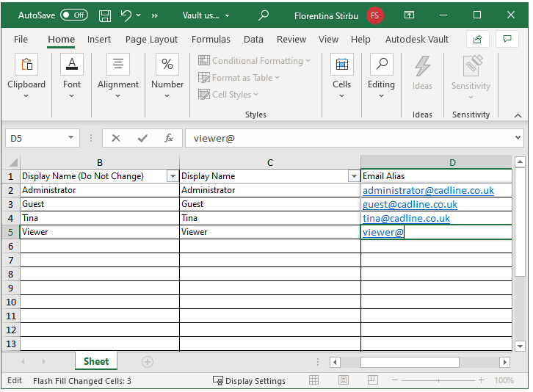Click the guest@cadline.co.uk email link
The width and height of the screenshot is (533, 392).
[x=410, y=204]
